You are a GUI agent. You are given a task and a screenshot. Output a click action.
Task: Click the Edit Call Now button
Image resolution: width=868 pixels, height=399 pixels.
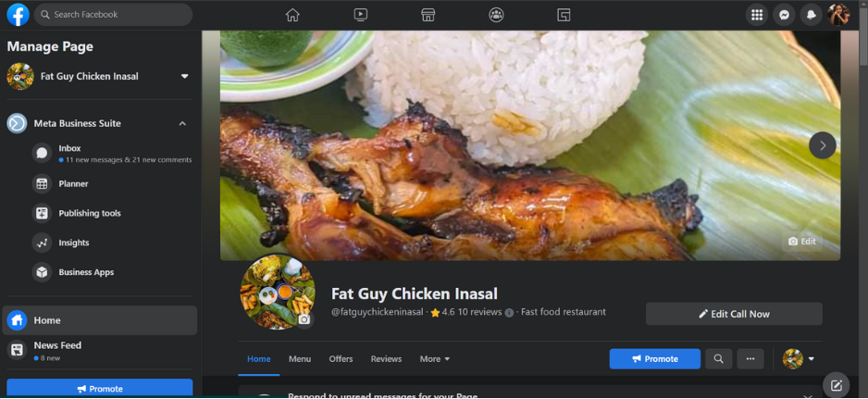(734, 314)
